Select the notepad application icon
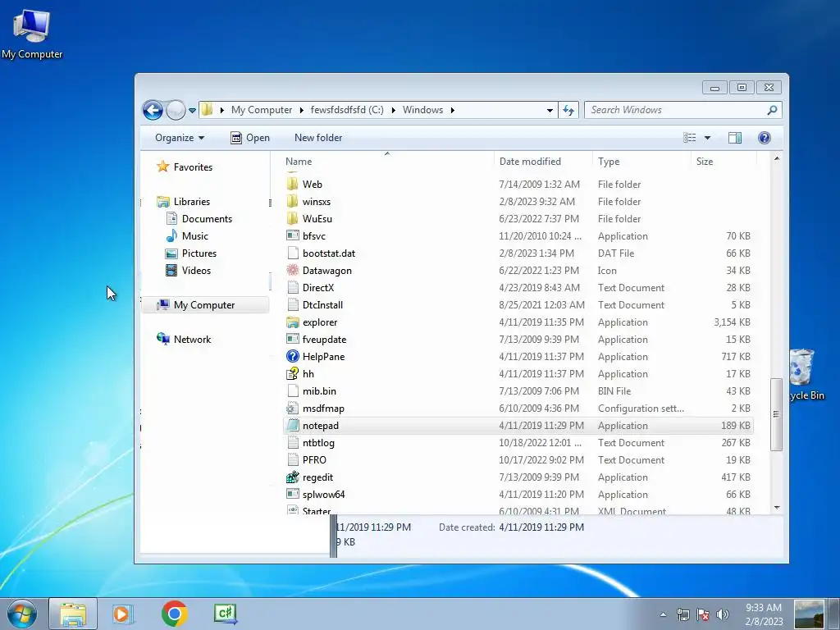The image size is (840, 630). pyautogui.click(x=293, y=426)
